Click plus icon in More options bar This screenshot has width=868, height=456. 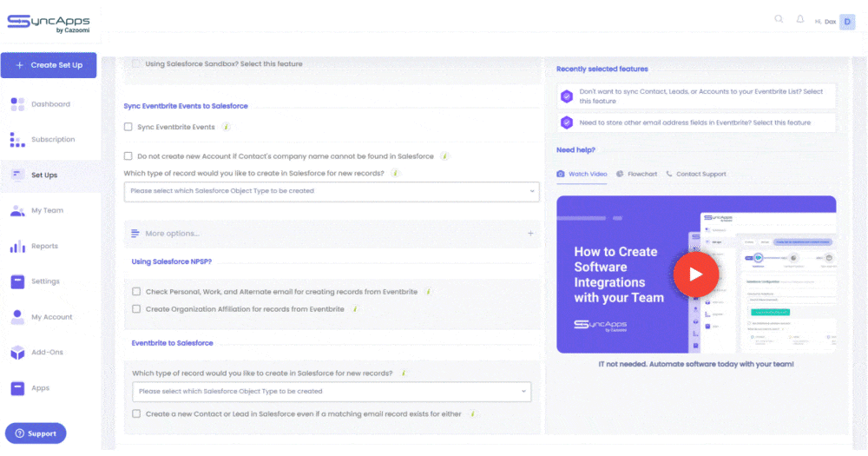(x=530, y=234)
